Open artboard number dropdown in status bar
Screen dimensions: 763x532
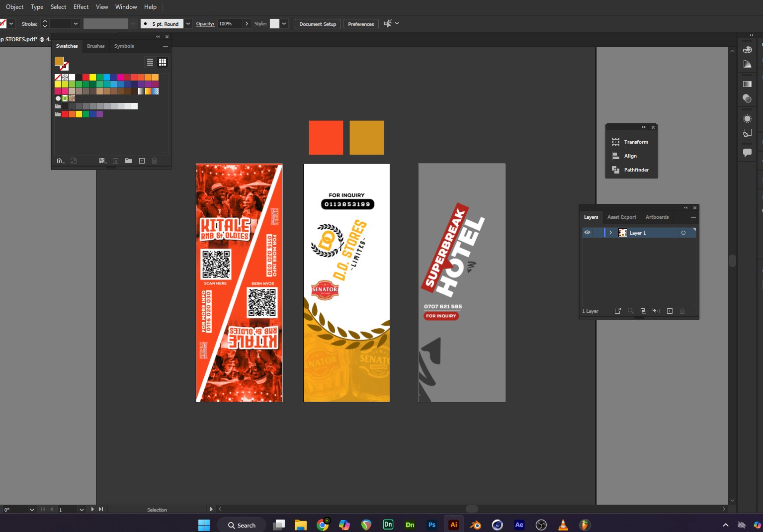(x=82, y=510)
